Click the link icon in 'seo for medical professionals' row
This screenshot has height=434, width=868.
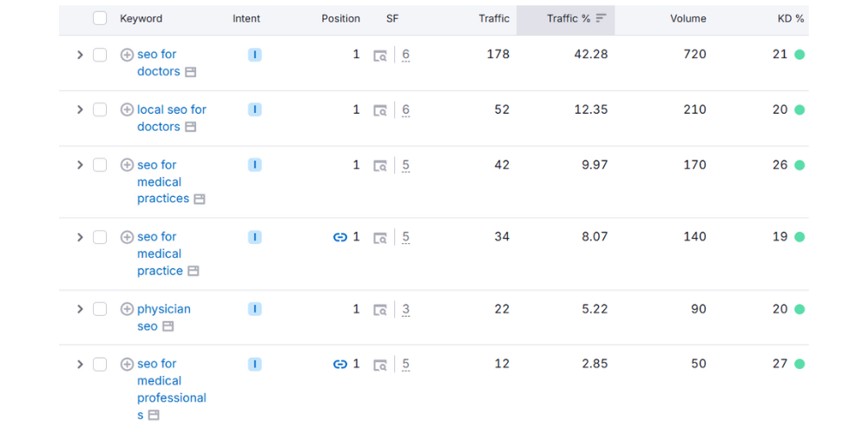pyautogui.click(x=340, y=364)
